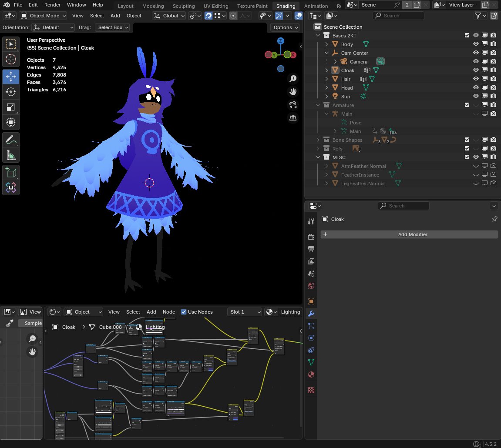
Task: Hide the Hair object in the outliner
Action: pos(476,79)
